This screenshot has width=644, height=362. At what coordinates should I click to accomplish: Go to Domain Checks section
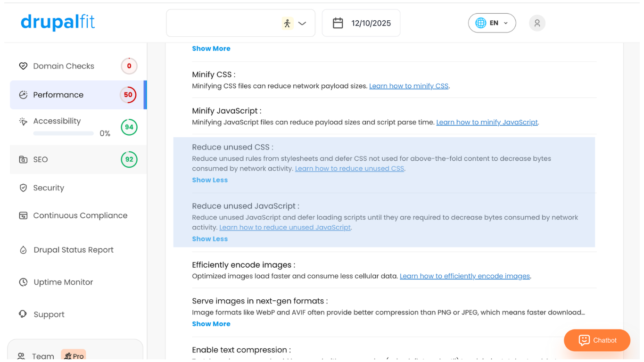[x=78, y=66]
